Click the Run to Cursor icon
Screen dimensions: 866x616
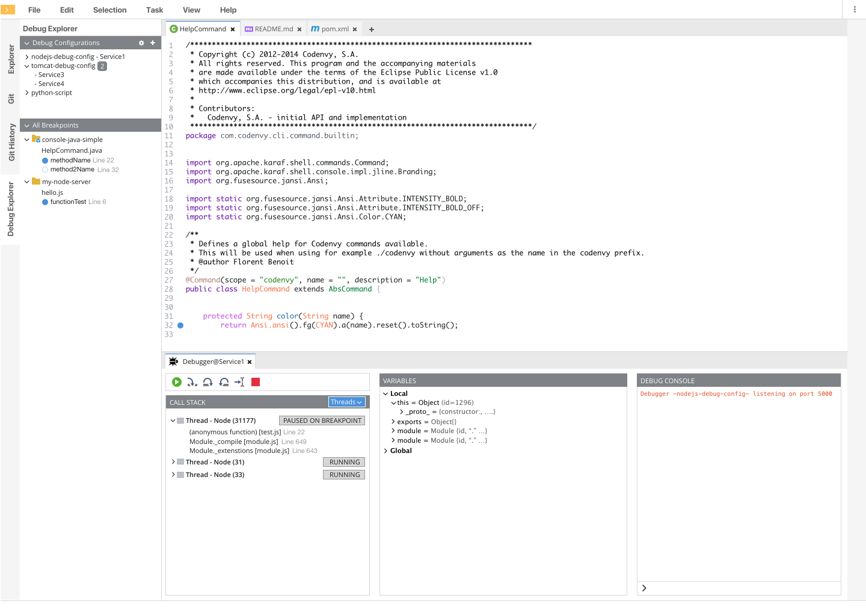239,382
